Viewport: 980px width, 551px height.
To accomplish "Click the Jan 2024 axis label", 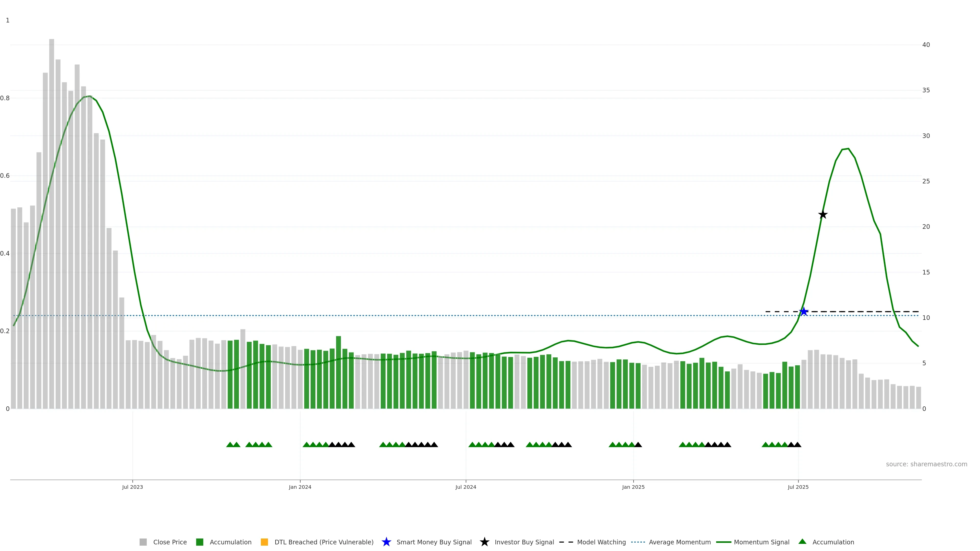I will point(300,487).
